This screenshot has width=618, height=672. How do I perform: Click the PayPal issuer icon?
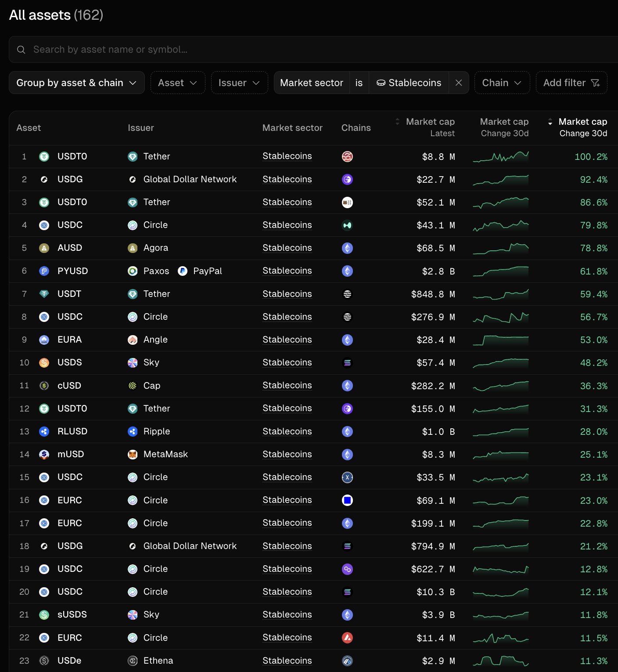pyautogui.click(x=183, y=271)
